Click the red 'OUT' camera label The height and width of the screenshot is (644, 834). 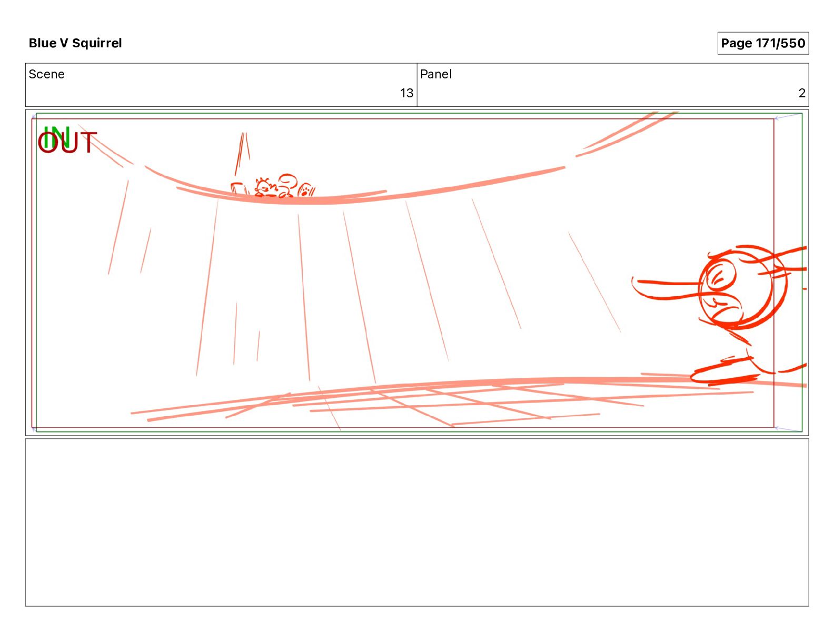tap(67, 143)
